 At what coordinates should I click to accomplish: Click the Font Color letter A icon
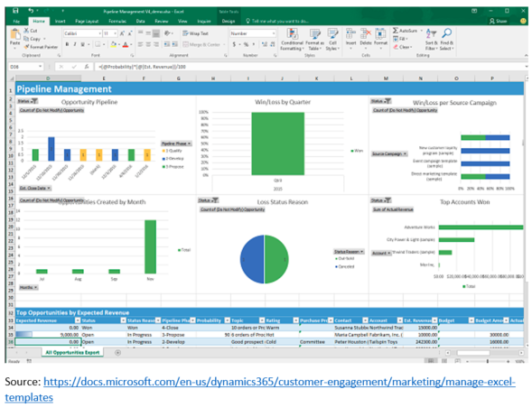[126, 44]
